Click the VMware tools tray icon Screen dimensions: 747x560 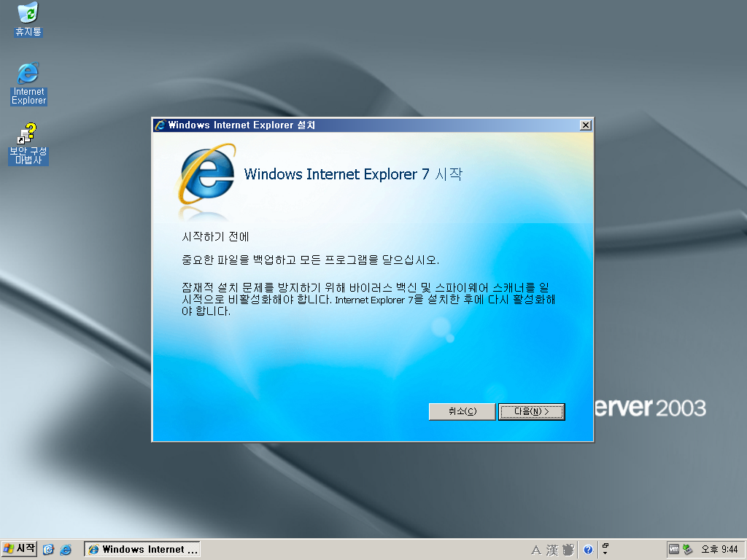pyautogui.click(x=673, y=549)
